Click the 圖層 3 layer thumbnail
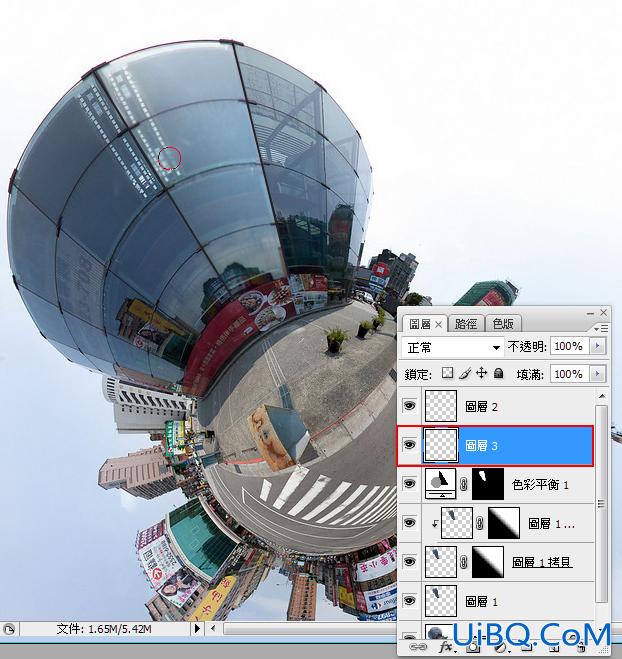The width and height of the screenshot is (622, 659). point(440,445)
